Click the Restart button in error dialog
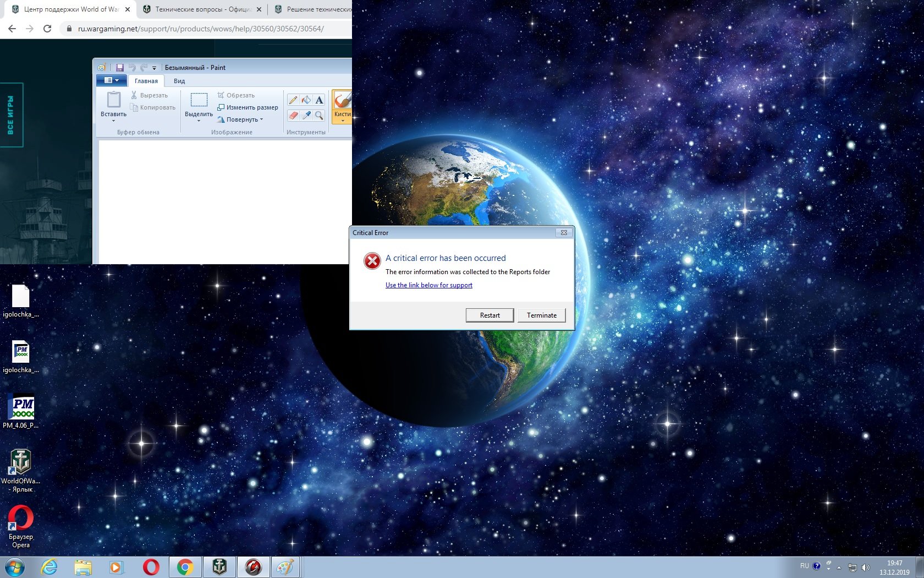This screenshot has height=578, width=924. coord(490,315)
